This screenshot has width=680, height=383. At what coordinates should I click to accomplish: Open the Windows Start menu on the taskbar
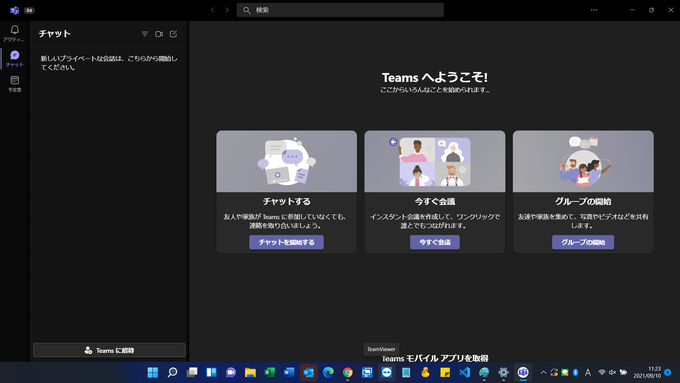(x=153, y=372)
